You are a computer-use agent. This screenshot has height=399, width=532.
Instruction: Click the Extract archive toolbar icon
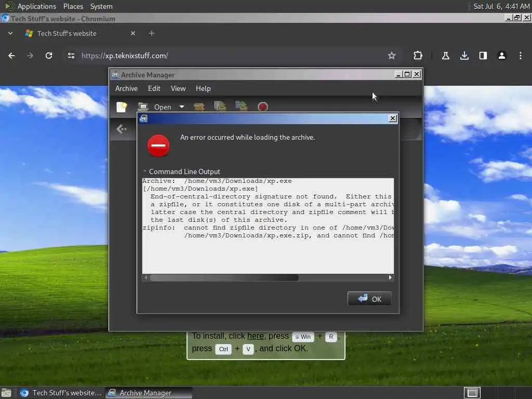[199, 107]
